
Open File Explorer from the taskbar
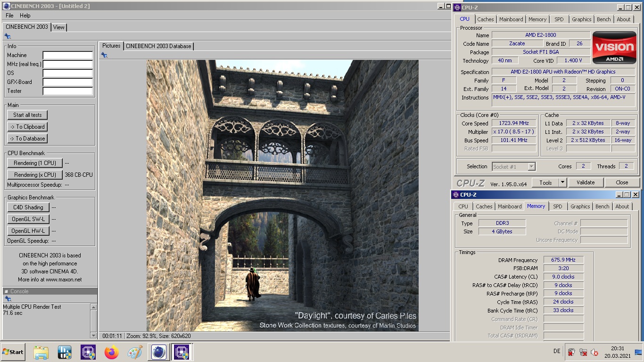click(41, 352)
